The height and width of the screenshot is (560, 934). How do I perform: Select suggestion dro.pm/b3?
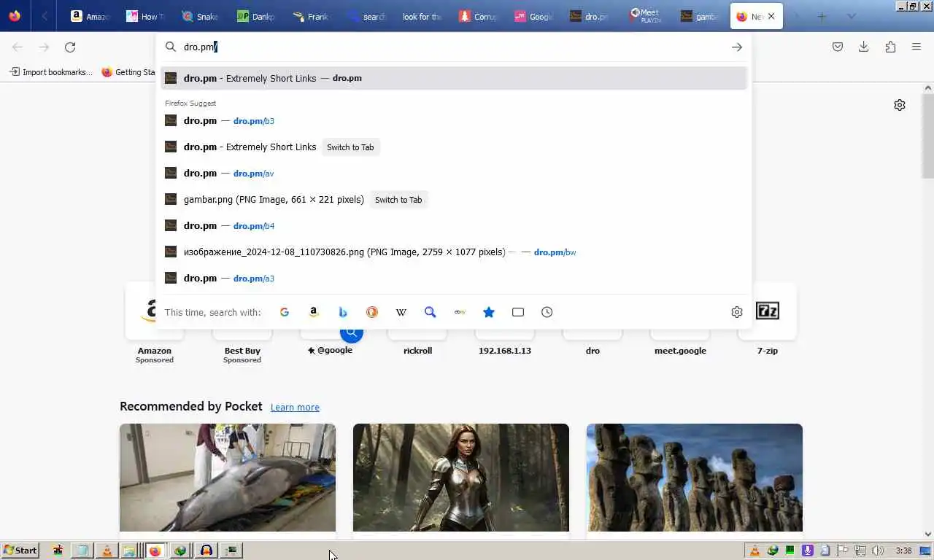point(454,121)
